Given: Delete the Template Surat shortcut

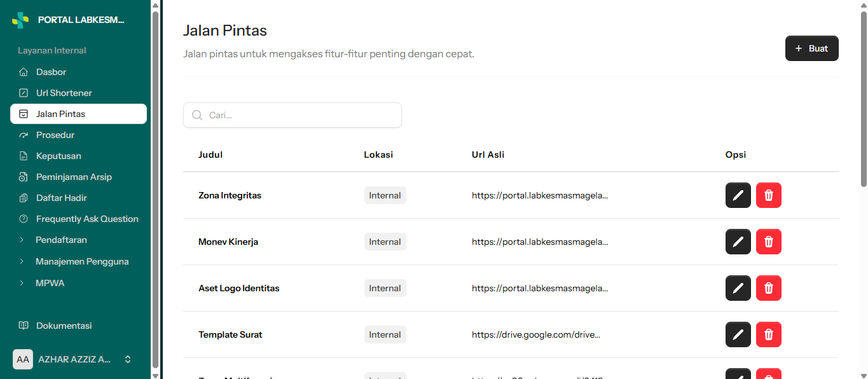Looking at the screenshot, I should 769,334.
